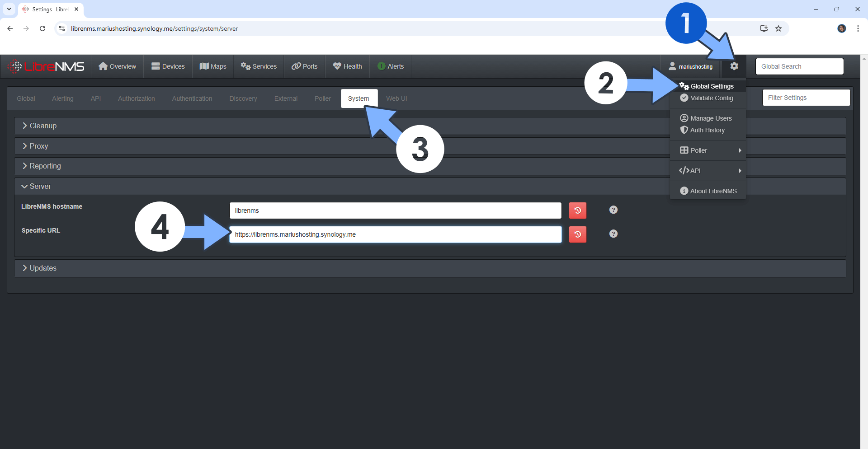
Task: Select Global Settings from the dropdown
Action: click(708, 86)
